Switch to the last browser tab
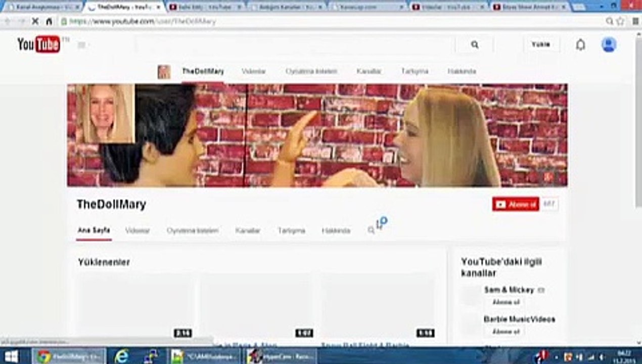 pos(530,7)
